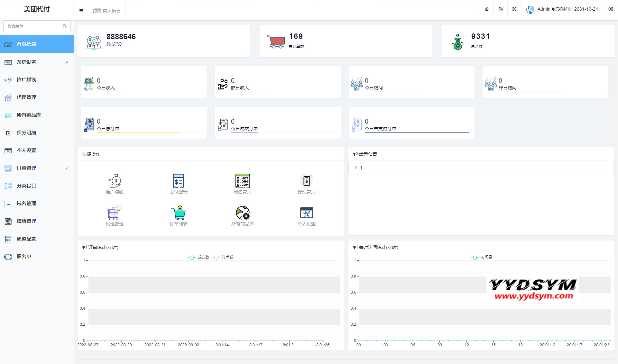The width and height of the screenshot is (618, 364).
Task: Open 所有商品库 globe gear icon
Action: pyautogui.click(x=242, y=213)
